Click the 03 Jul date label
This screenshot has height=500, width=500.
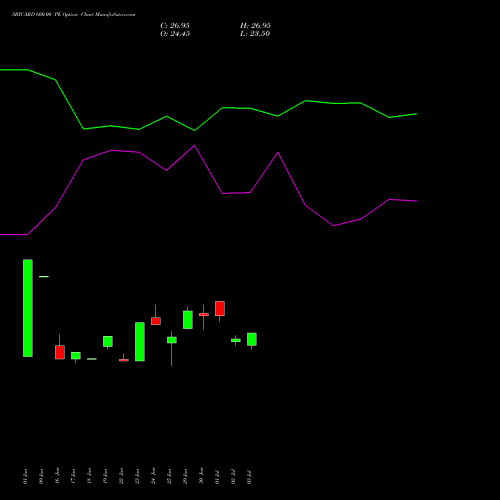(x=250, y=477)
